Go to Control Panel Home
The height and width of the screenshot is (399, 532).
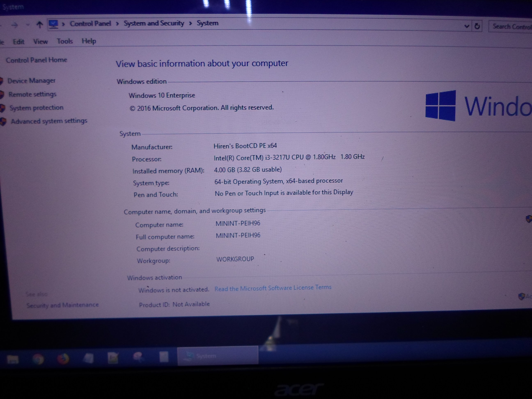[37, 60]
